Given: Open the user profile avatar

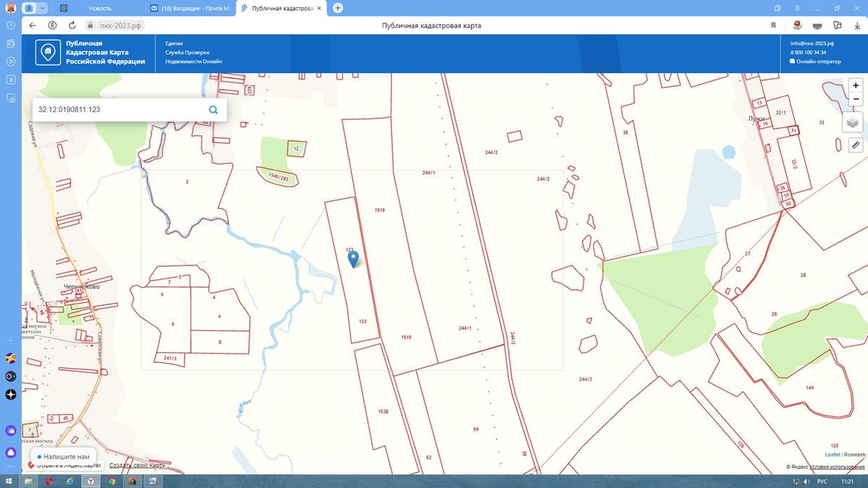Looking at the screenshot, I should click(11, 8).
